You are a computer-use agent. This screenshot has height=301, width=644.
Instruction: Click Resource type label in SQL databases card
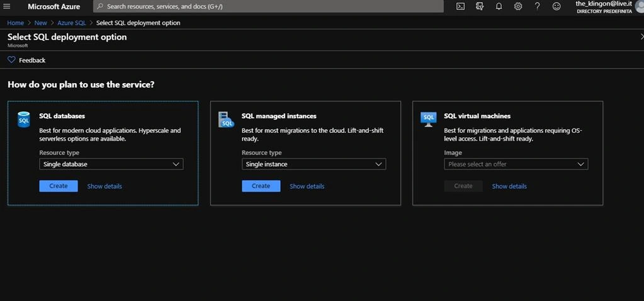[x=59, y=153]
